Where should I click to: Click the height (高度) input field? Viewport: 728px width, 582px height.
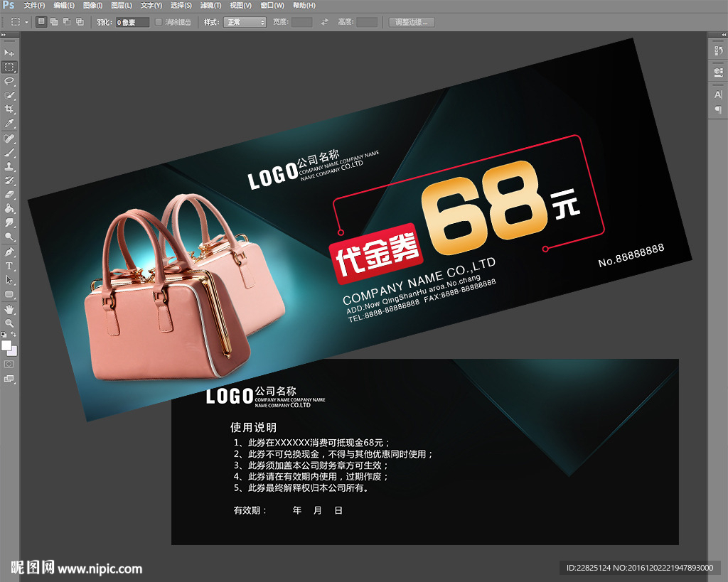(x=367, y=22)
